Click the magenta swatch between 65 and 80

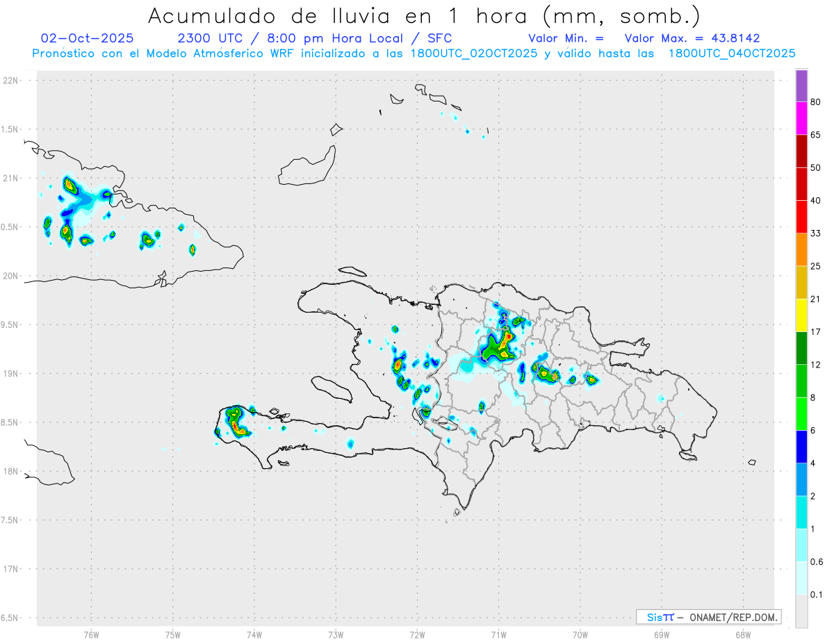tap(801, 118)
